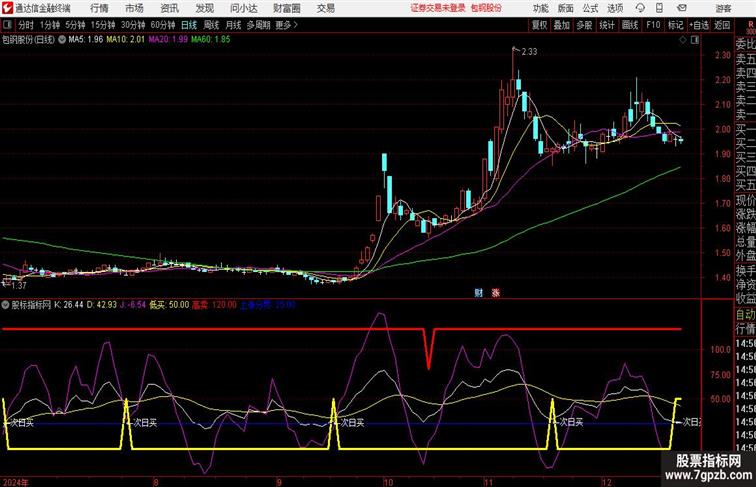
Task: Click the first 次日买 signal near 2024年
Action: point(22,423)
